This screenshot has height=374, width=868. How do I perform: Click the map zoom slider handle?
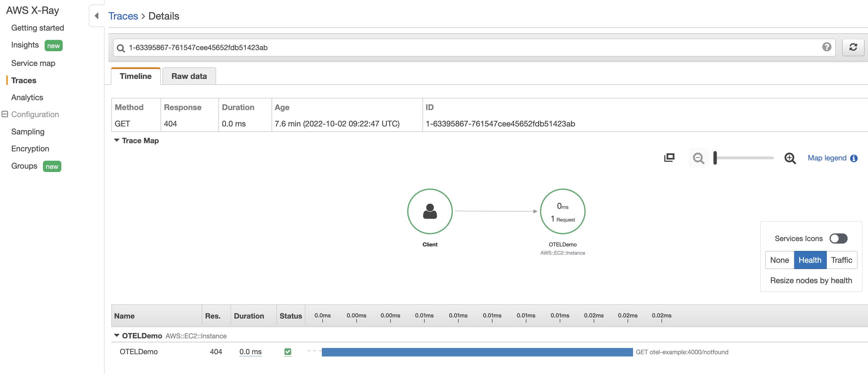click(x=715, y=158)
